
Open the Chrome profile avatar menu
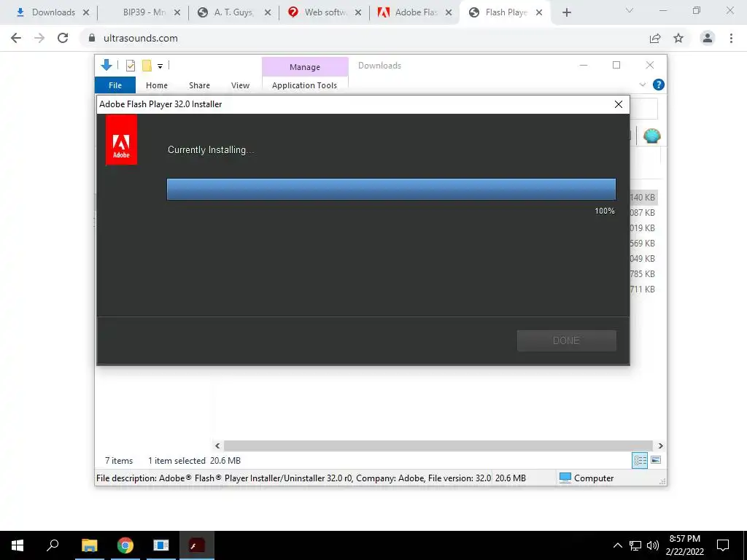[708, 38]
